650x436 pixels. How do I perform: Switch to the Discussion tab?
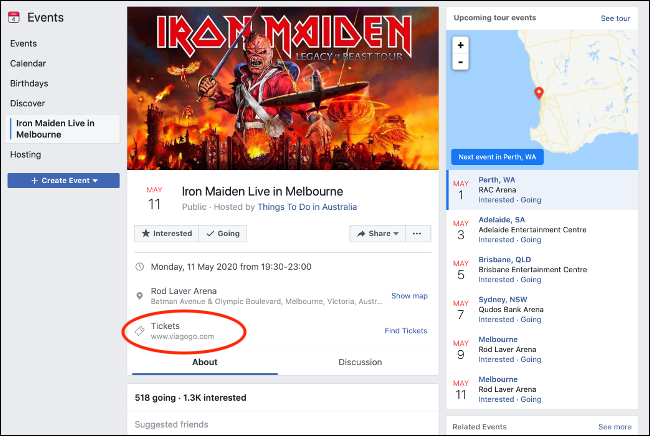point(360,362)
